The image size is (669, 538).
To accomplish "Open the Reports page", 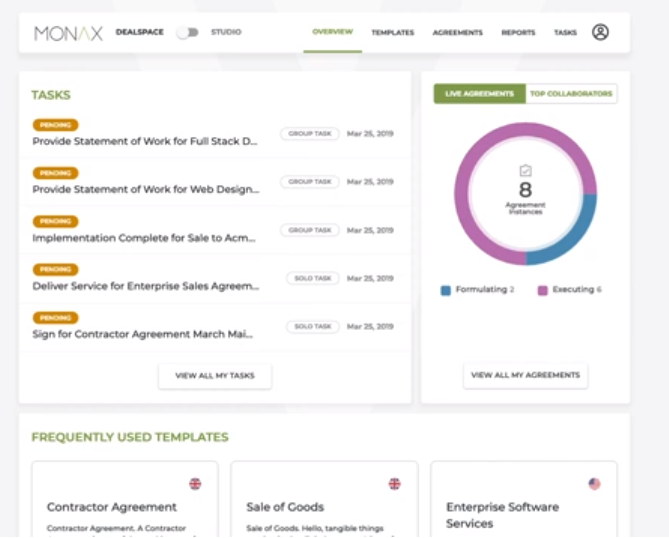I will tap(518, 33).
